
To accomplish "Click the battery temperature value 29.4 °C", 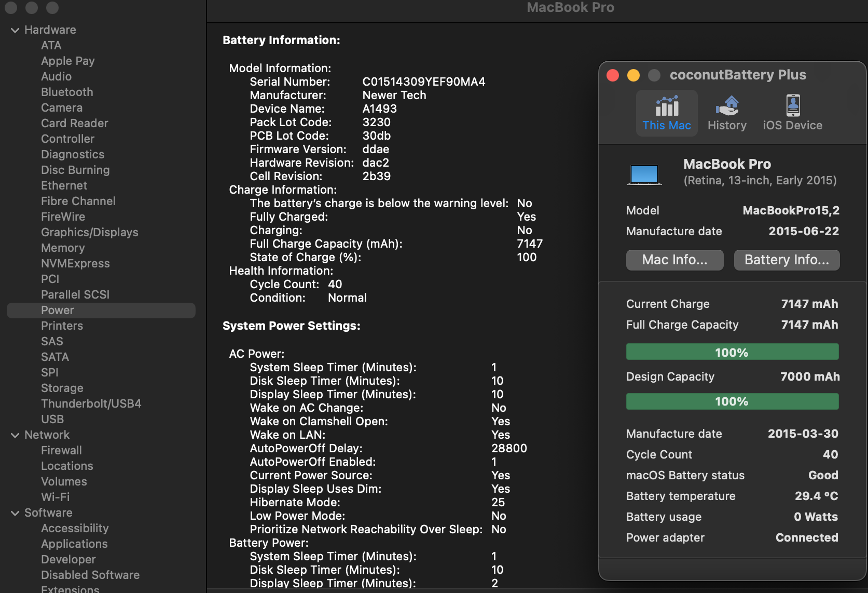I will pyautogui.click(x=817, y=496).
